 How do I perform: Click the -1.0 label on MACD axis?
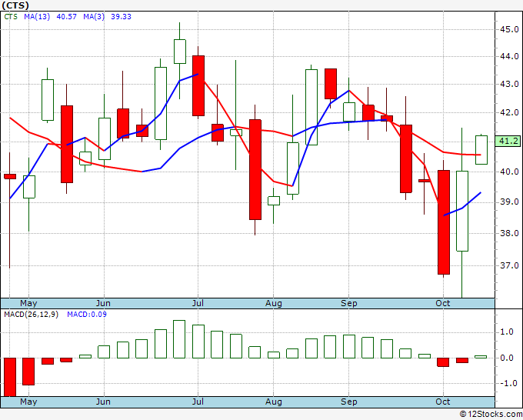(509, 383)
